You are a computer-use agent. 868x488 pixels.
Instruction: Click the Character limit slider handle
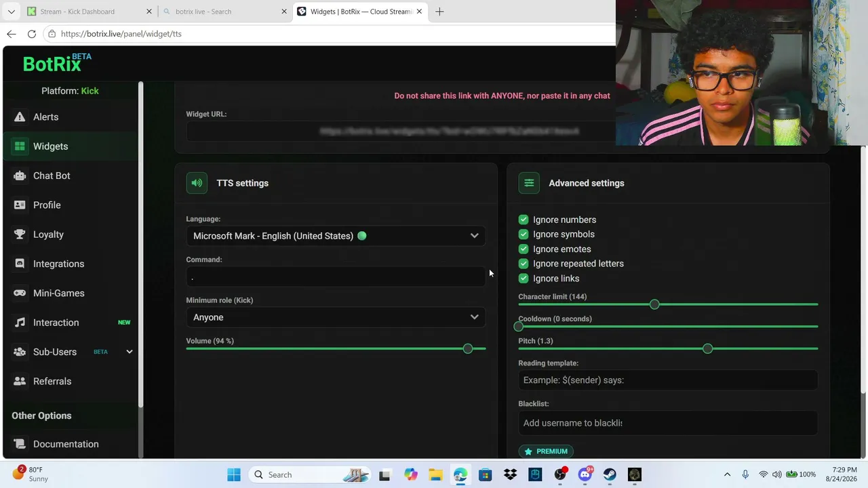click(x=654, y=304)
